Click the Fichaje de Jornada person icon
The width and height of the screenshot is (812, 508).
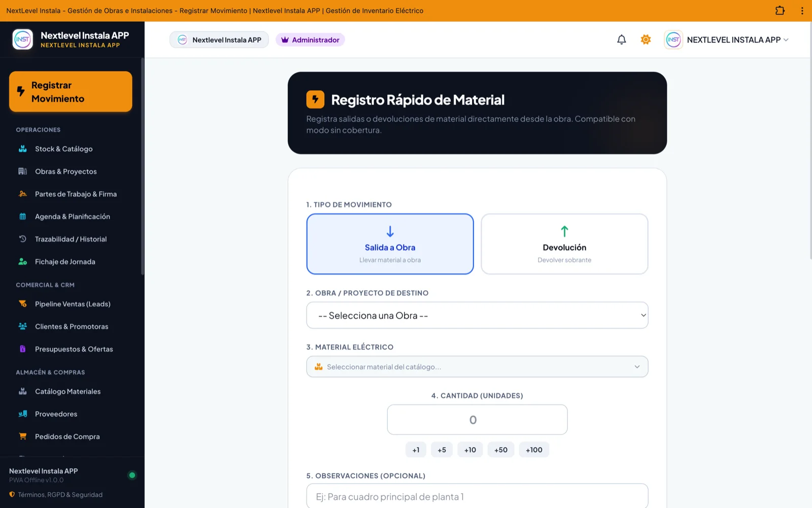(x=23, y=262)
